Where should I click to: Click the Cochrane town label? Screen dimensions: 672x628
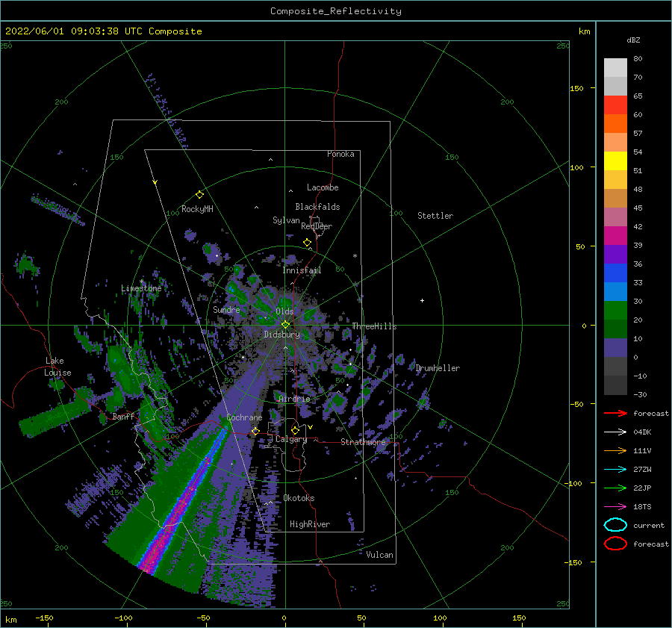pyautogui.click(x=244, y=417)
